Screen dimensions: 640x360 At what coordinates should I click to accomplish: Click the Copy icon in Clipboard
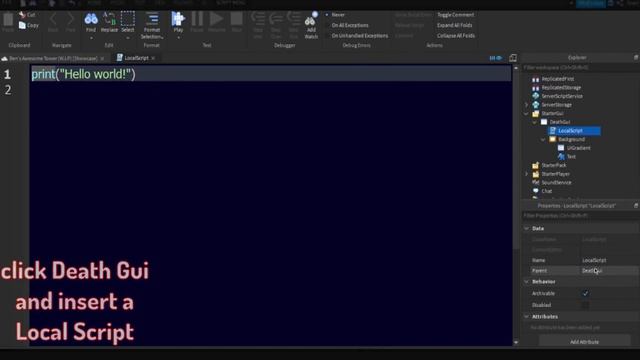pyautogui.click(x=22, y=25)
